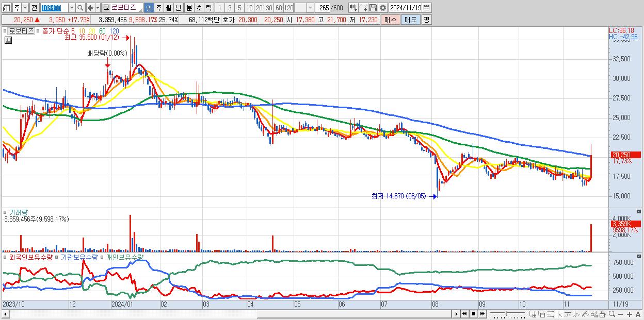Click the zigzag wave line icon
Image resolution: width=644 pixels, height=320 pixels.
click(x=577, y=314)
